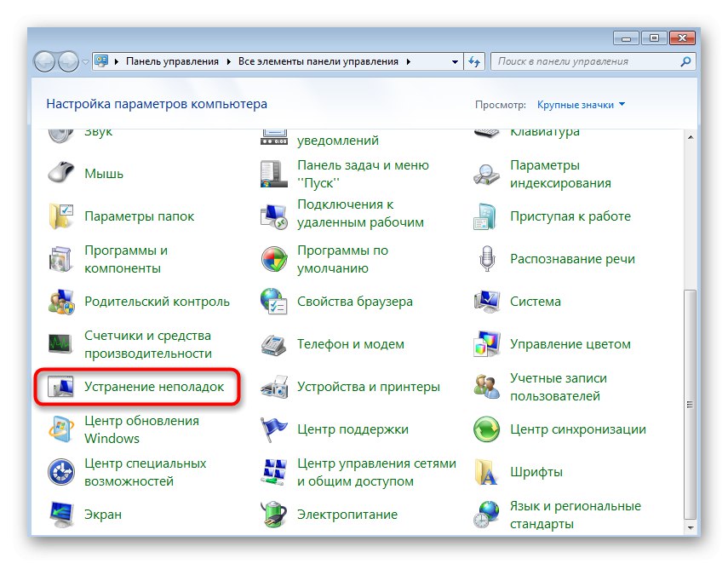Viewport: 728px width, 564px height.
Task: Click the Подключения к удаленным рабочим icon
Action: point(274,216)
